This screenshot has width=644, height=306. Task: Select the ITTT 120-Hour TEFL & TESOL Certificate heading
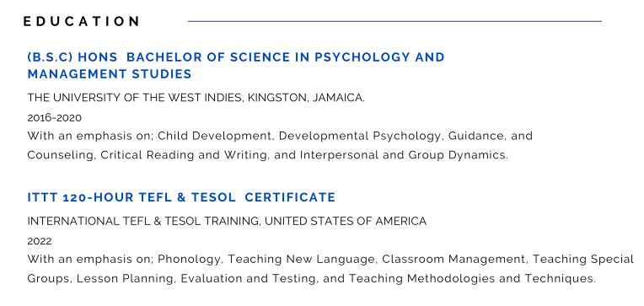[181, 197]
